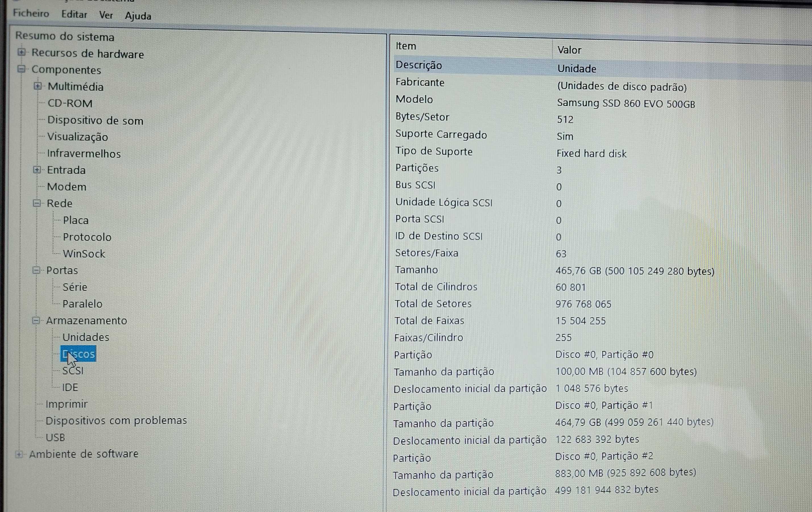The height and width of the screenshot is (512, 812).
Task: Select the Discos tree item
Action: tap(78, 353)
